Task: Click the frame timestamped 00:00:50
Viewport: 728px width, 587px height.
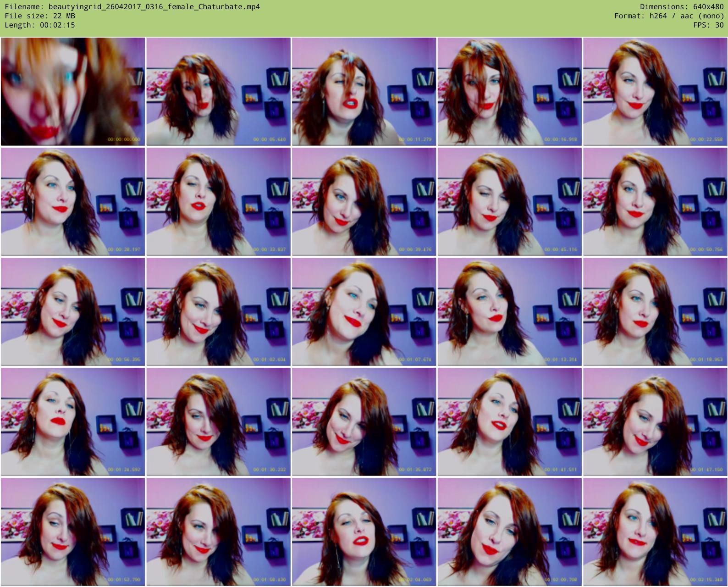Action: [655, 202]
